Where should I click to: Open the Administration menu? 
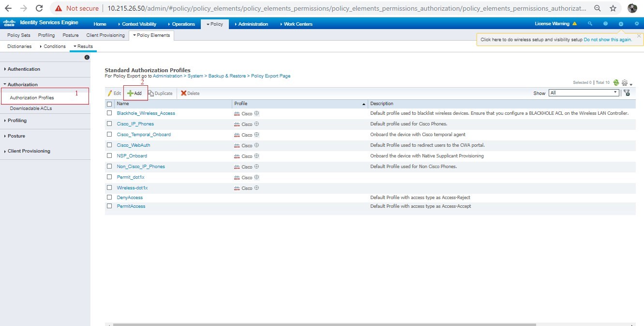point(251,24)
